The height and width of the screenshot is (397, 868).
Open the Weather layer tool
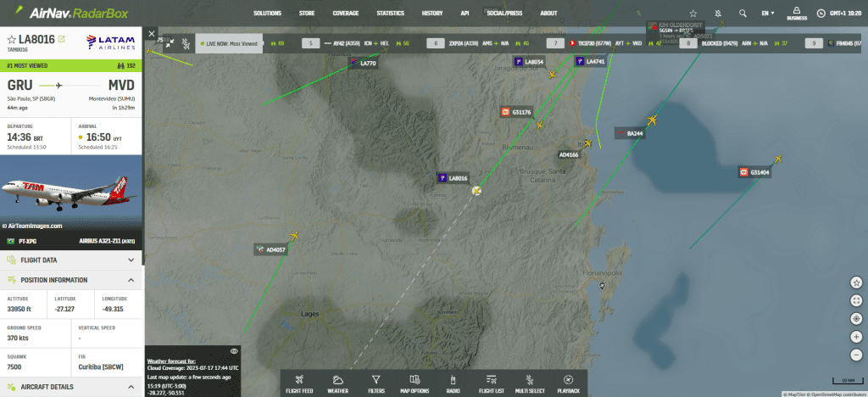click(337, 383)
